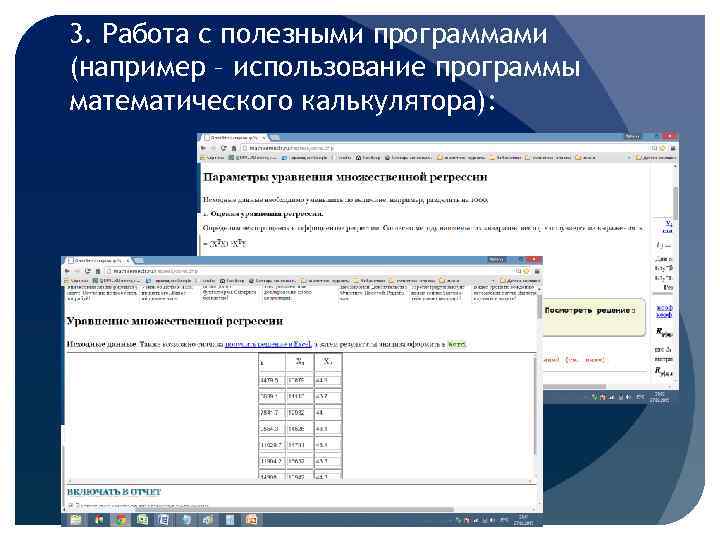
Task: Click the home icon in rear browser window
Action: pos(233,148)
